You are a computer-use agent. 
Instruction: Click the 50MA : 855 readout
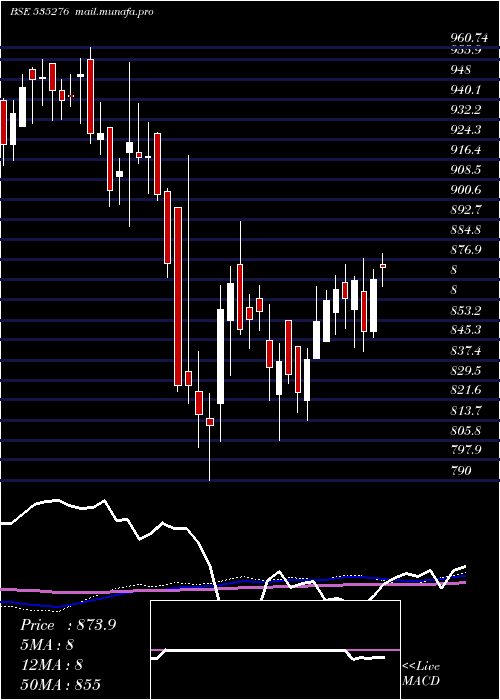click(x=60, y=684)
